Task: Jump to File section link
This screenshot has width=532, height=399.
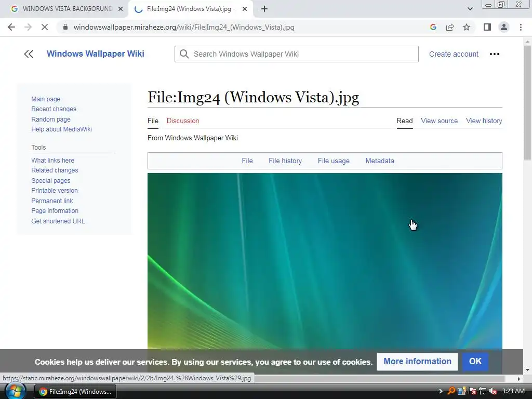Action: (247, 161)
